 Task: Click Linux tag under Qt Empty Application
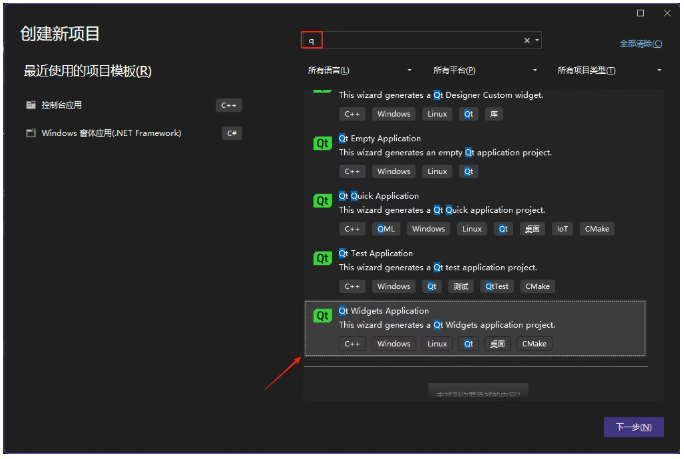point(437,171)
